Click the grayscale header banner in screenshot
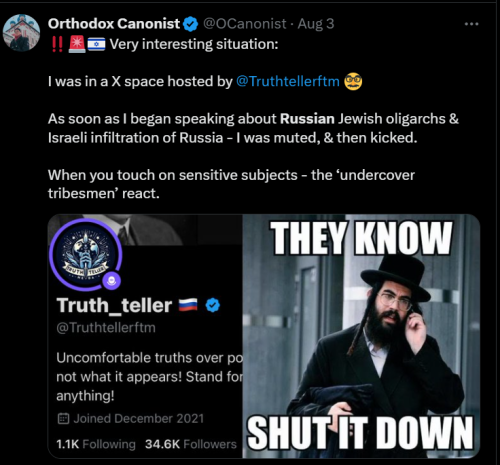This screenshot has width=500, height=465. click(145, 230)
